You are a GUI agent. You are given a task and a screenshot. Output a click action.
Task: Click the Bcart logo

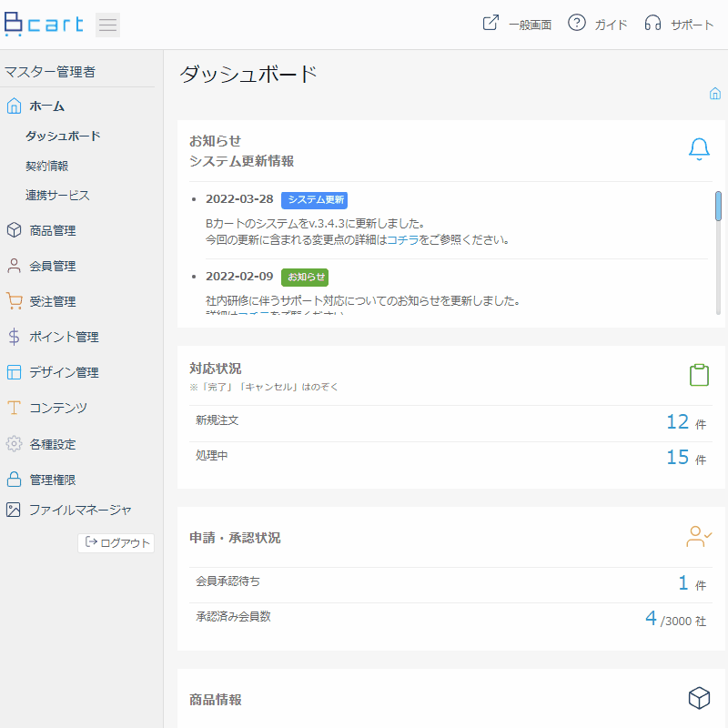pos(44,25)
